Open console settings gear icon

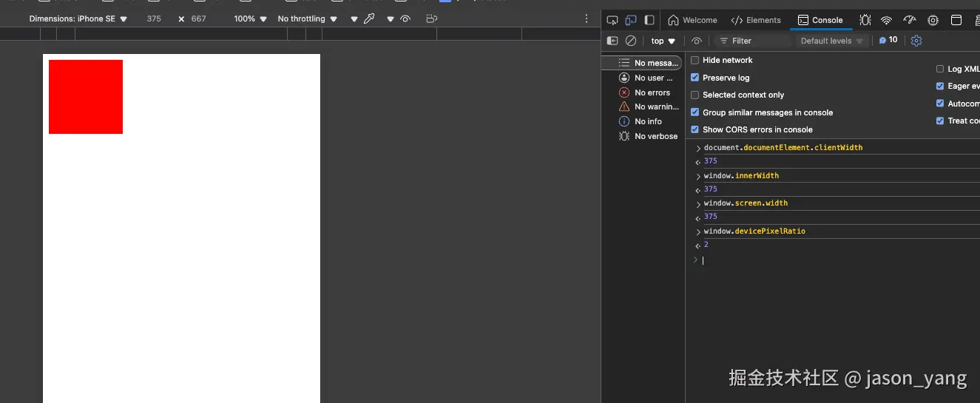click(916, 41)
